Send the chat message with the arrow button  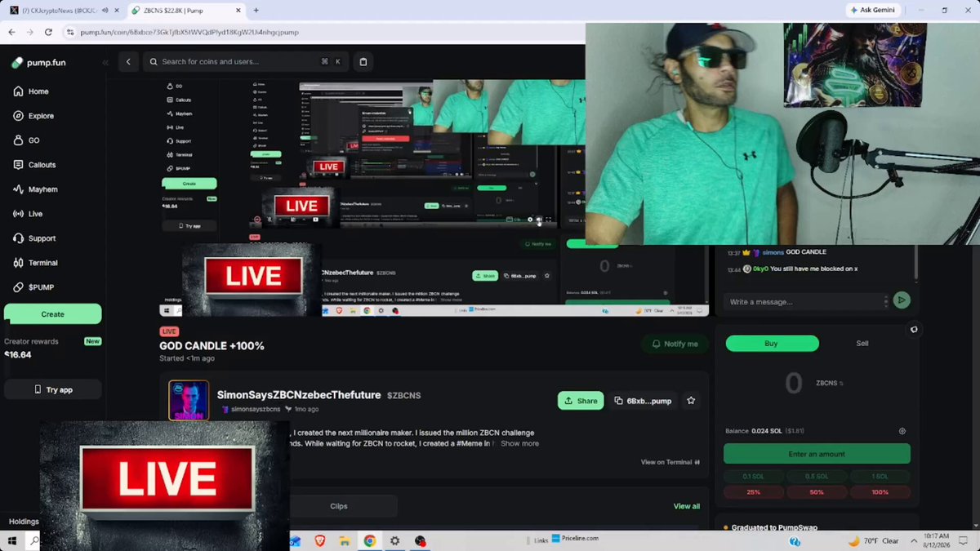pyautogui.click(x=902, y=300)
